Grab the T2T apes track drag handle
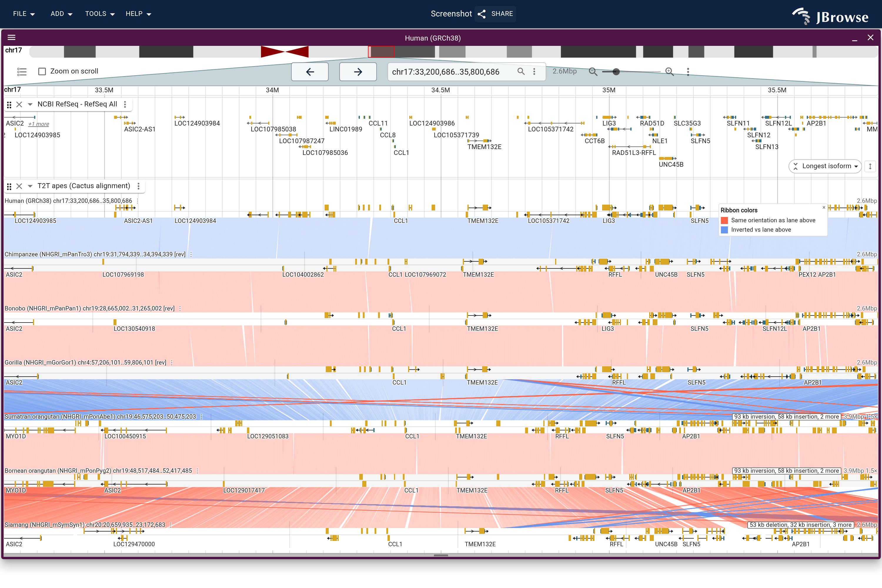Screen dimensions: 882x588 pos(9,186)
